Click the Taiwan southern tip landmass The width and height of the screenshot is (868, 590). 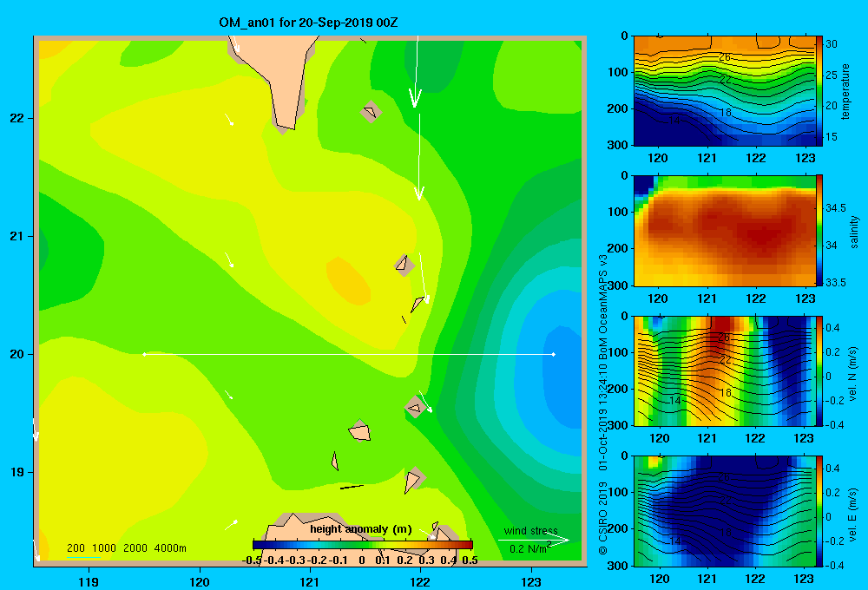pos(282,83)
